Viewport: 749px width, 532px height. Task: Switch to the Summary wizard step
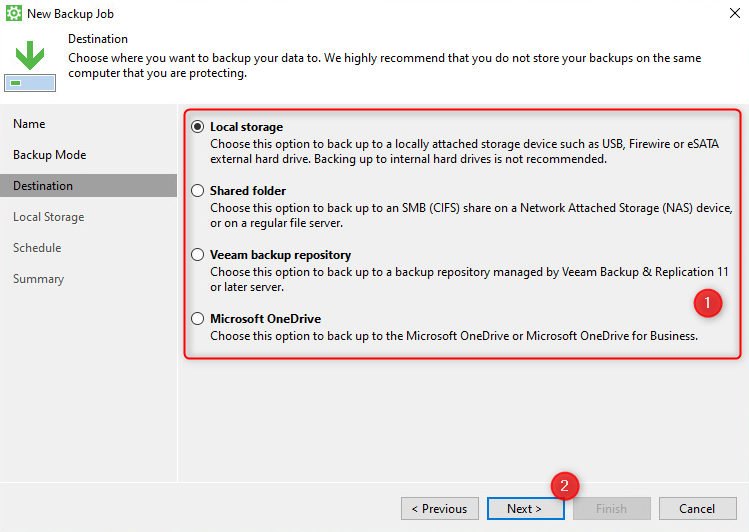[38, 279]
